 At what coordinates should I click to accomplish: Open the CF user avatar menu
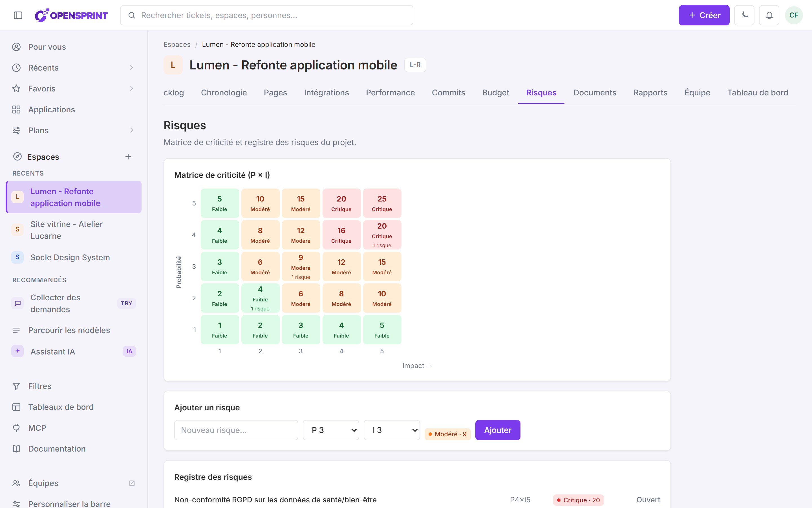point(794,15)
